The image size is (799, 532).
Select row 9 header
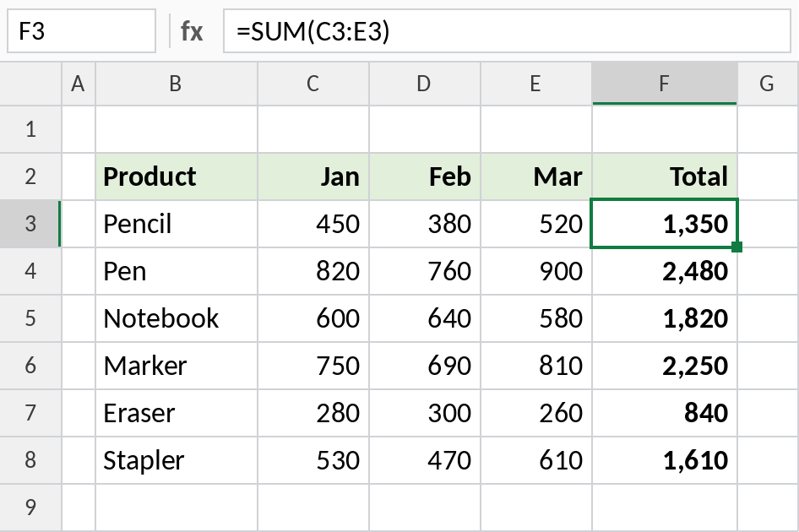point(30,508)
